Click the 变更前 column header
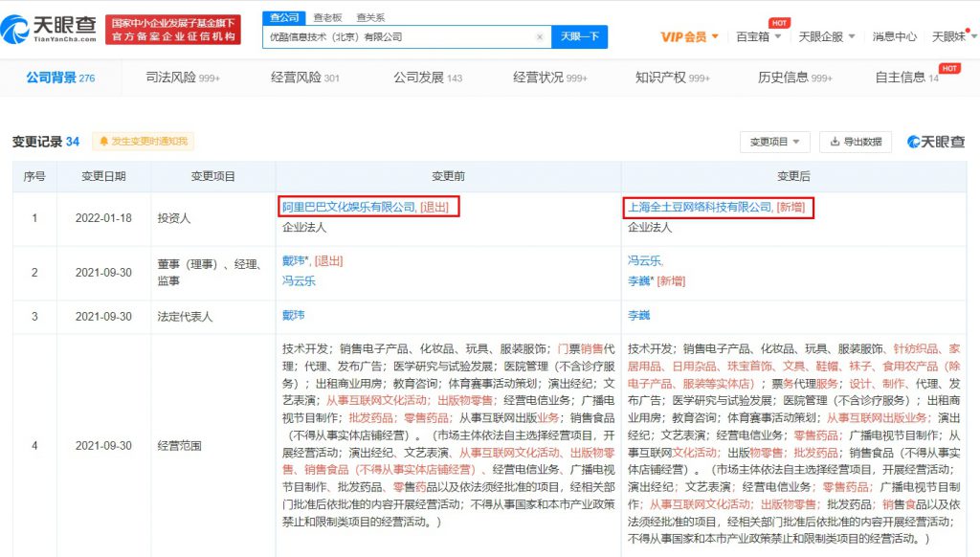 448,176
